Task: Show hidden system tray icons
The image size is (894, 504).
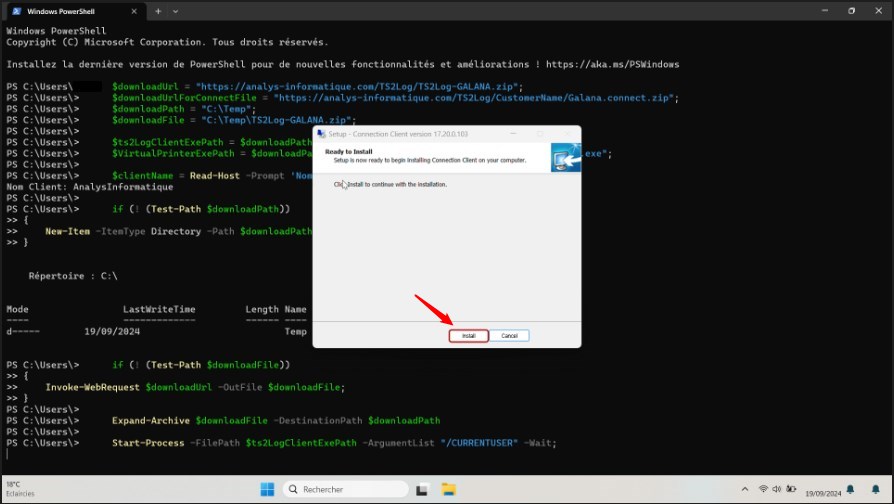Action: 744,489
